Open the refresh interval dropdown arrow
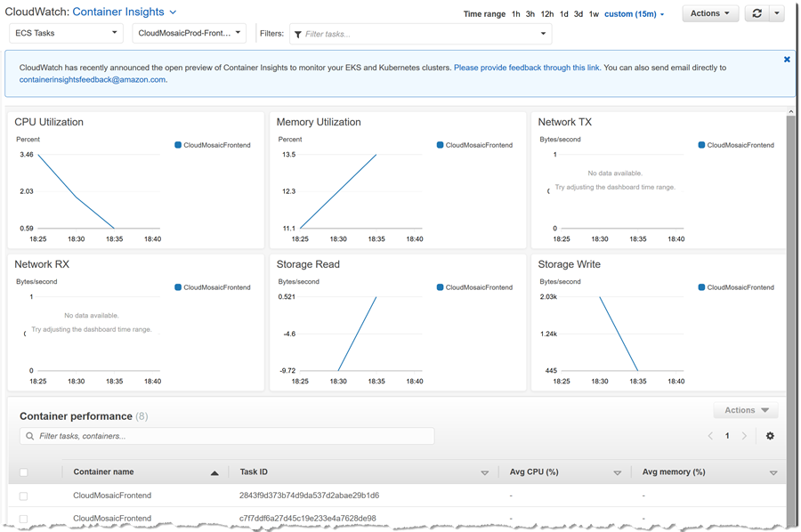 pyautogui.click(x=776, y=13)
